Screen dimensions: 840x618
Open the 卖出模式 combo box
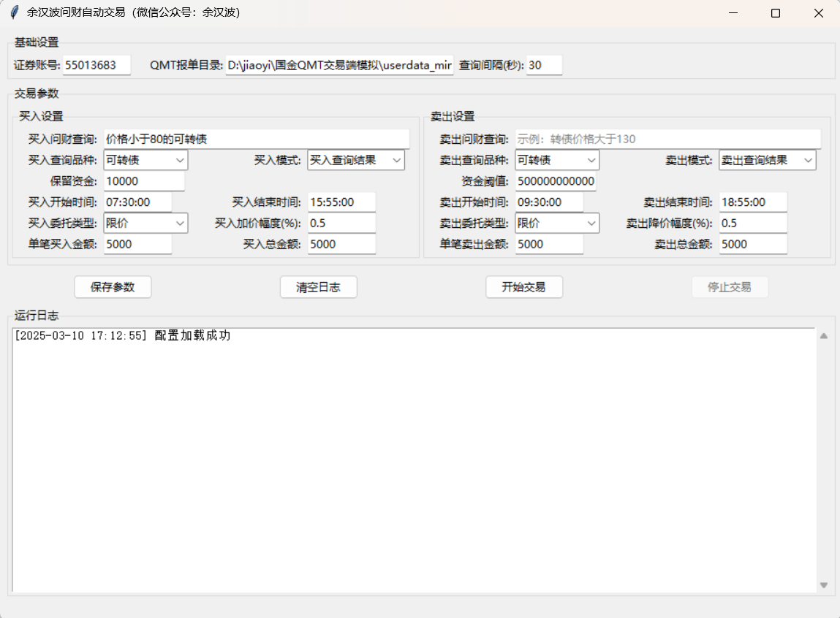[767, 160]
